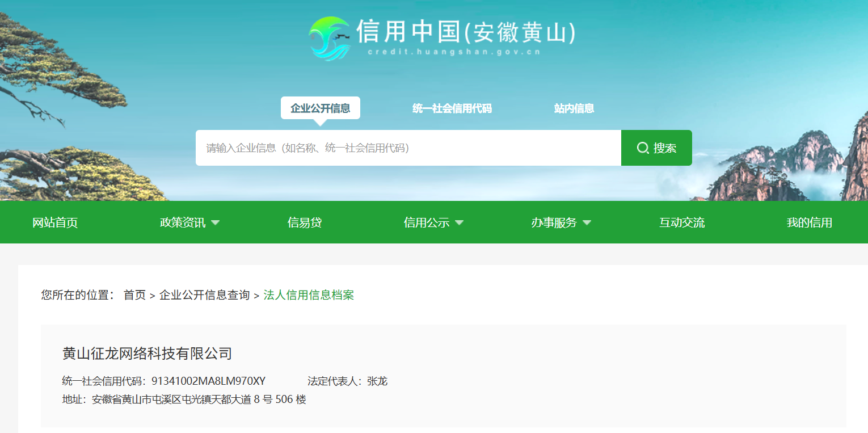Image resolution: width=868 pixels, height=433 pixels.
Task: Open the 互动交流 navigation item
Action: (x=682, y=222)
